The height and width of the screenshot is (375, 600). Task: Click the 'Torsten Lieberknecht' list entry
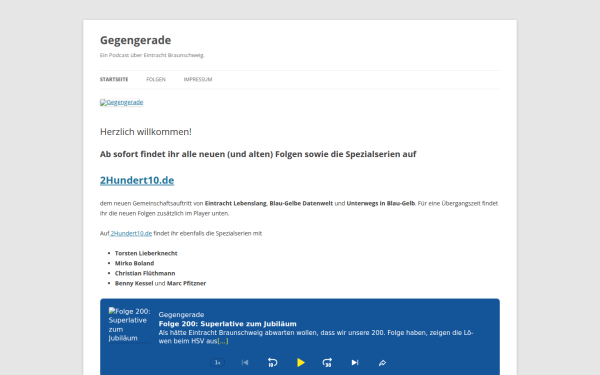click(146, 253)
